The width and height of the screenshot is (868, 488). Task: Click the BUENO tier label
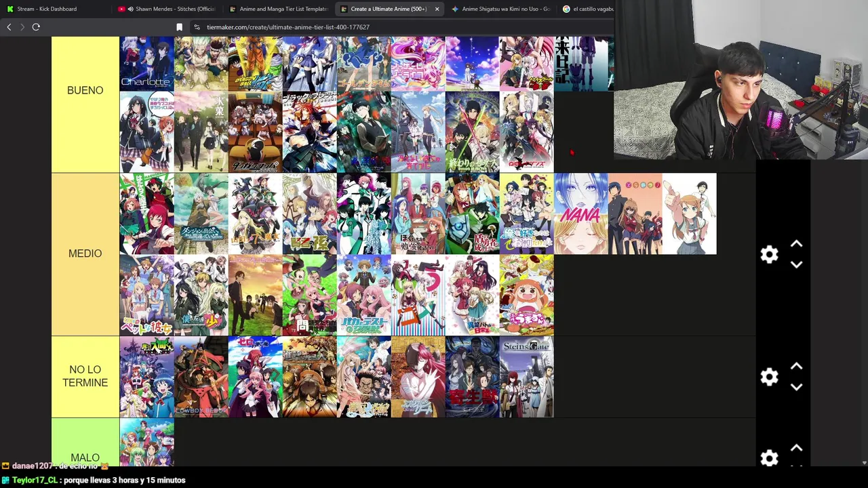click(85, 91)
